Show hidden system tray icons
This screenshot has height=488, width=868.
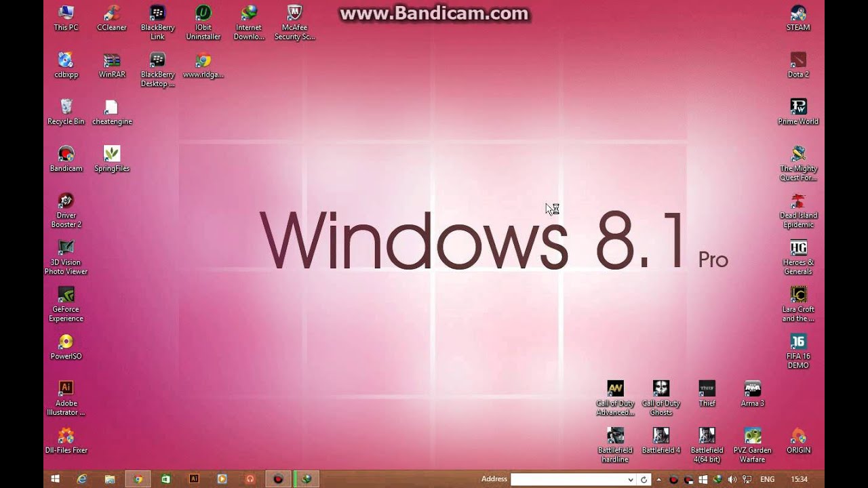(658, 479)
